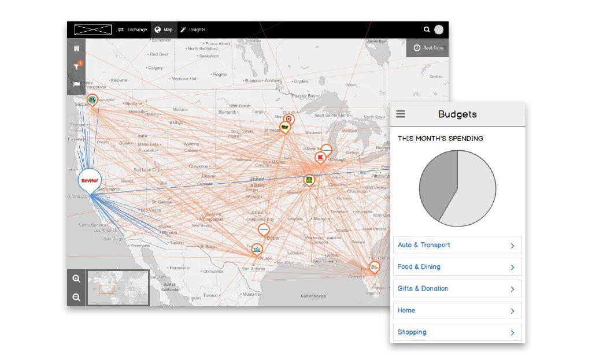Open the user profile avatar

click(x=439, y=29)
